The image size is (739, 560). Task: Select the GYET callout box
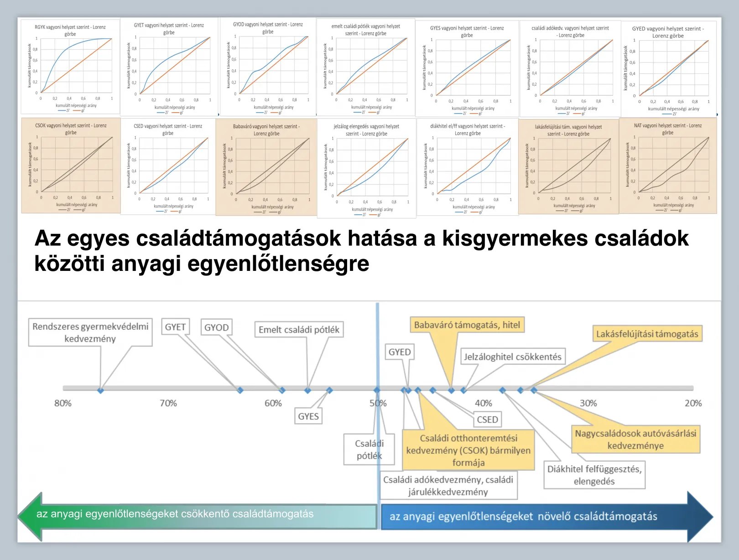tap(175, 327)
